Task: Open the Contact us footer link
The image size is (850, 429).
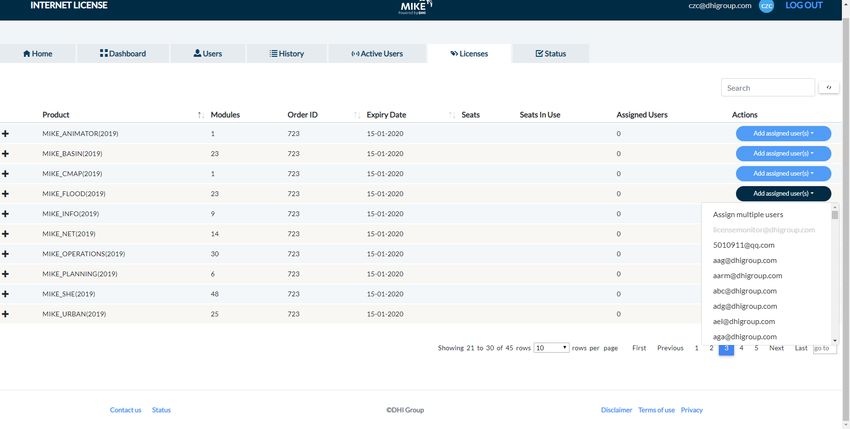Action: (125, 410)
